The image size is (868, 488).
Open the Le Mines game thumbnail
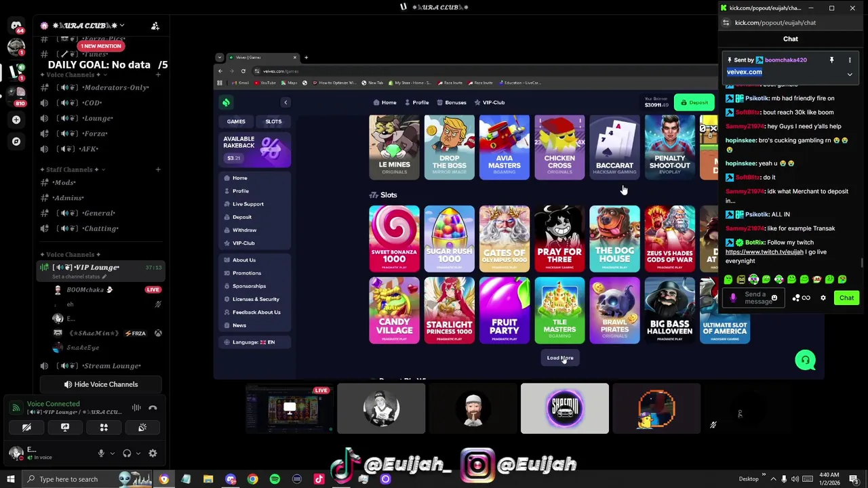click(394, 147)
